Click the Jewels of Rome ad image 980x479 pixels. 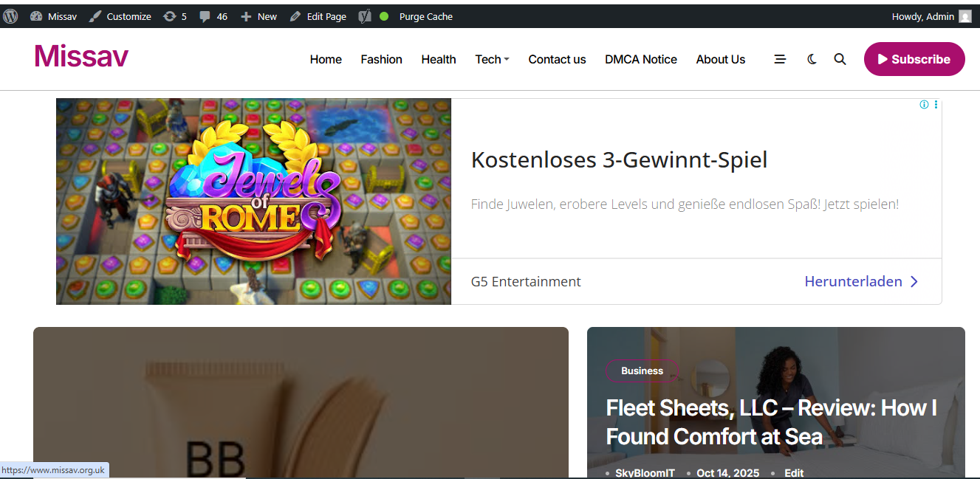point(253,201)
